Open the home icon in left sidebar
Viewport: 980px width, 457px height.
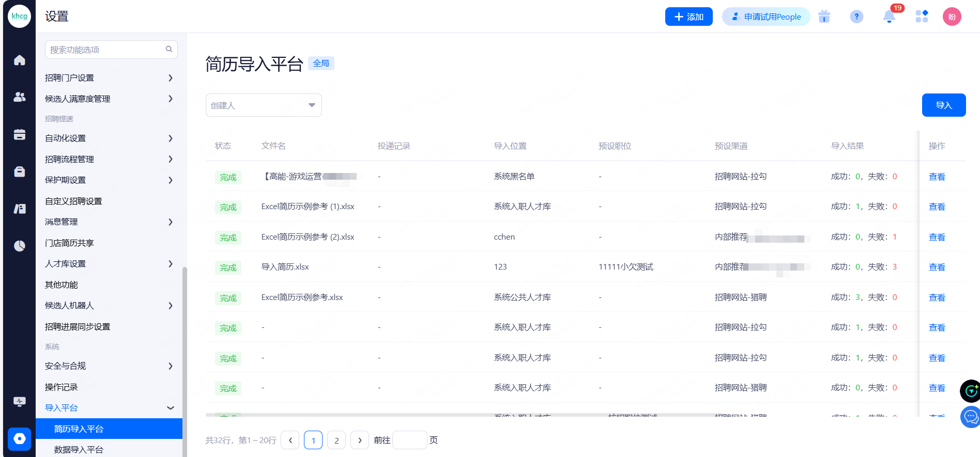[x=19, y=60]
